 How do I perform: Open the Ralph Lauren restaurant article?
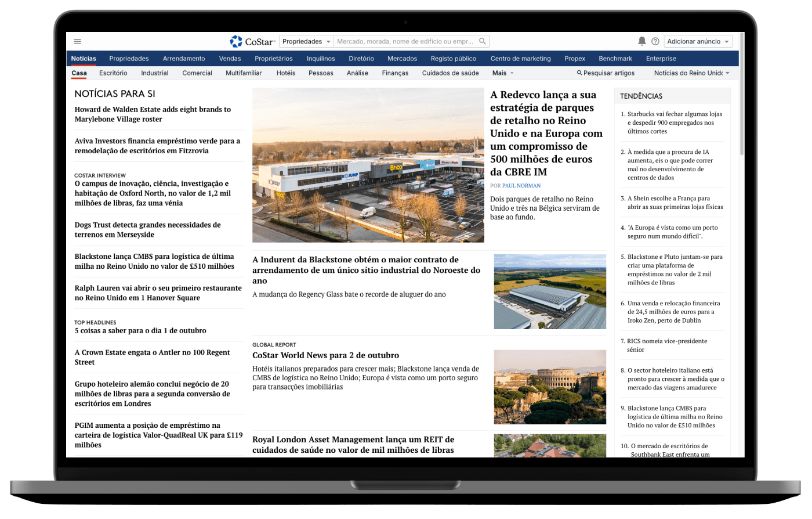click(158, 293)
